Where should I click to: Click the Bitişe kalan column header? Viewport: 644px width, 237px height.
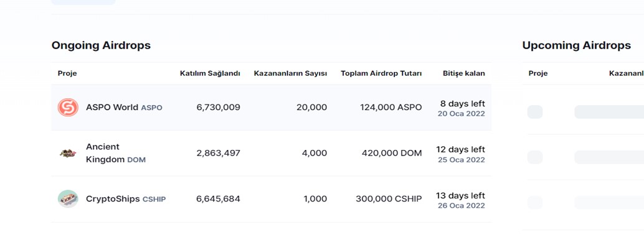(464, 73)
